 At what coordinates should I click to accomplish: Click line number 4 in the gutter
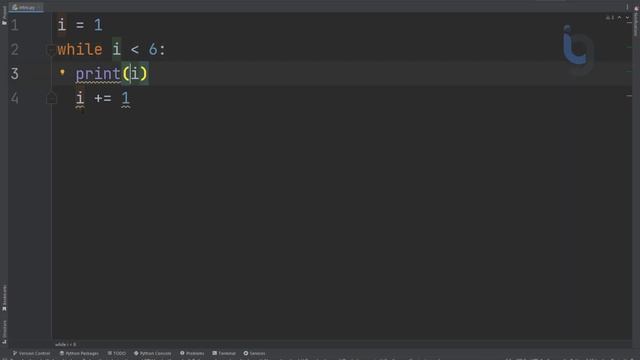click(x=15, y=98)
